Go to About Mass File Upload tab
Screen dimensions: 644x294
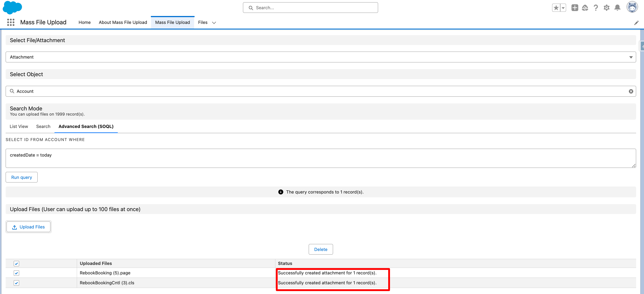point(123,22)
